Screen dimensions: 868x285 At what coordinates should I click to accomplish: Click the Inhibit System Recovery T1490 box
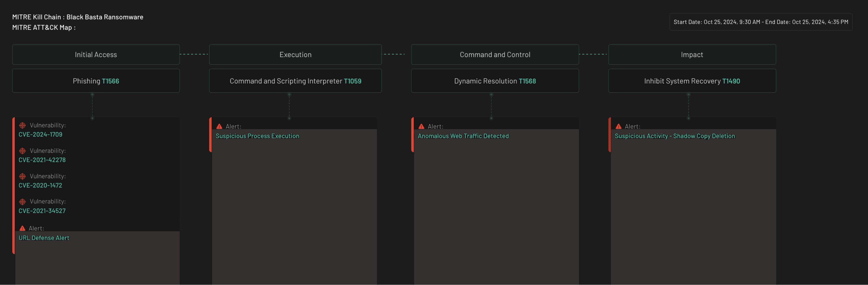pyautogui.click(x=692, y=81)
